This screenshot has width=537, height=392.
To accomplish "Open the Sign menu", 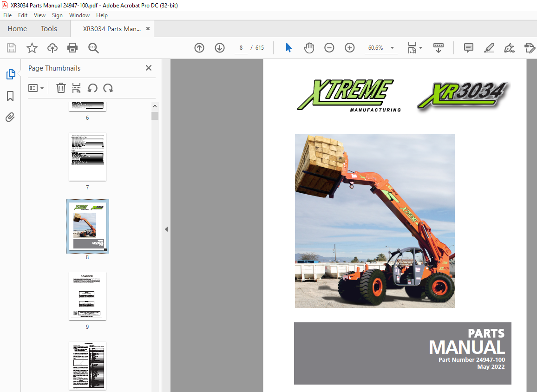I will pyautogui.click(x=57, y=15).
